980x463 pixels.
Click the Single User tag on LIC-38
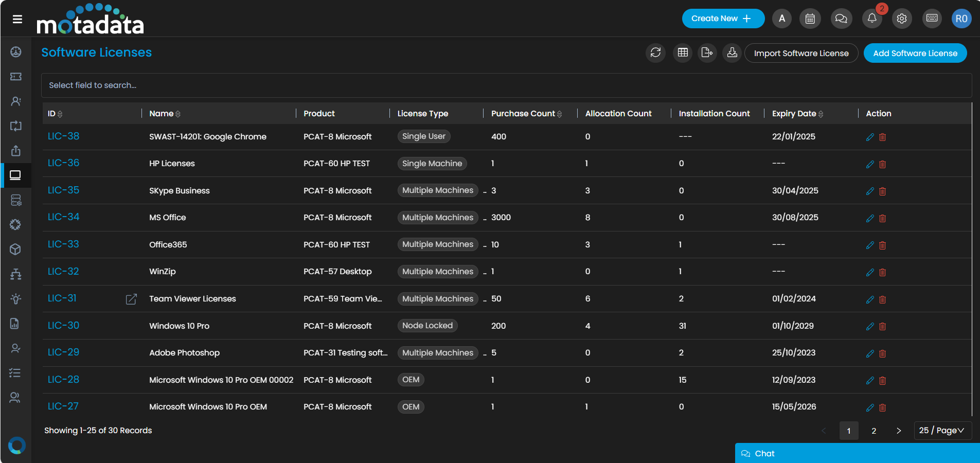pyautogui.click(x=424, y=136)
